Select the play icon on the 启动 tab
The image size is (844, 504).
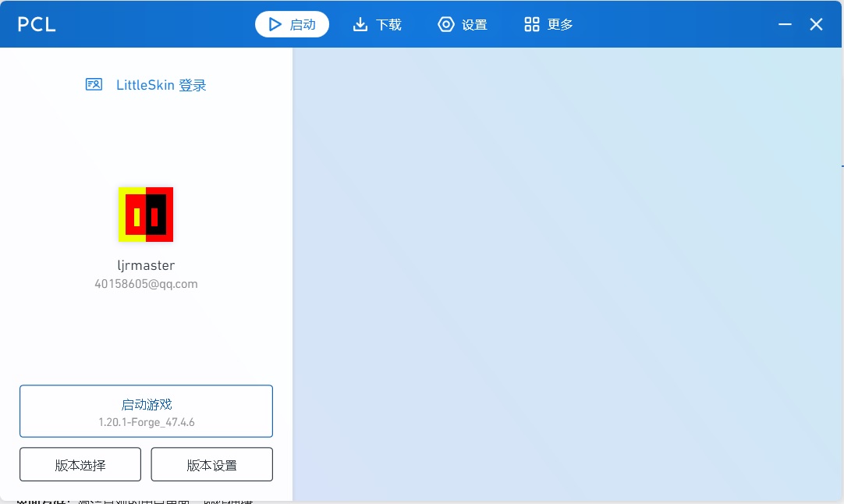point(274,24)
